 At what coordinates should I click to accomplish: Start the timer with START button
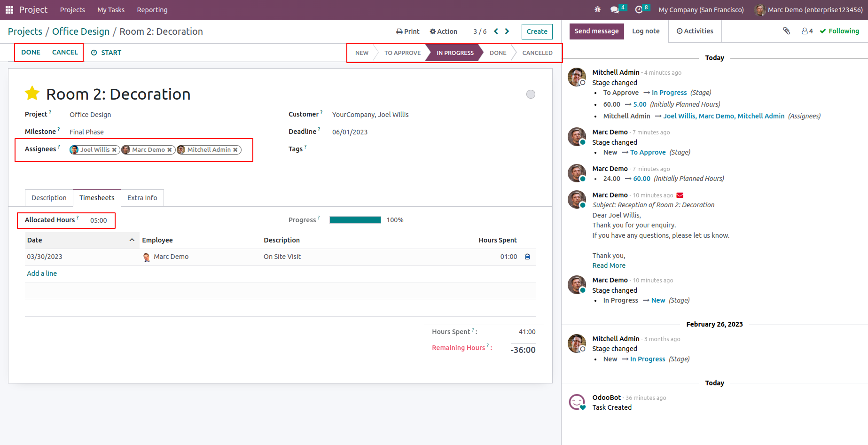tap(106, 53)
